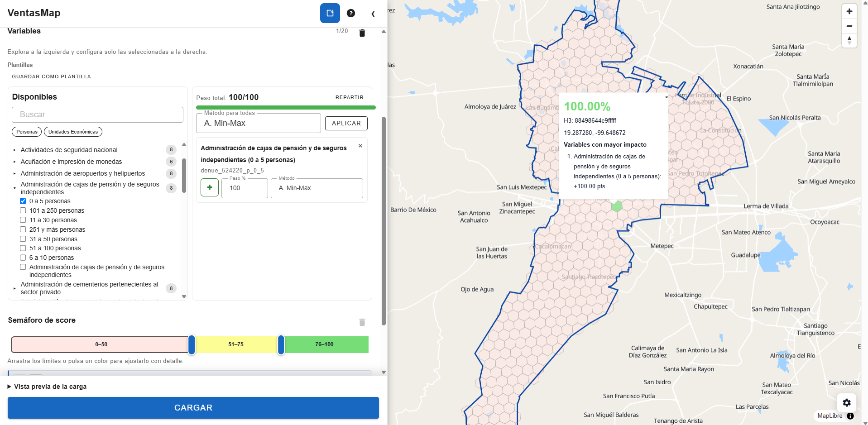This screenshot has height=425, width=868.
Task: Click the slider handle between 51–75 and 76–100
Action: (x=281, y=345)
